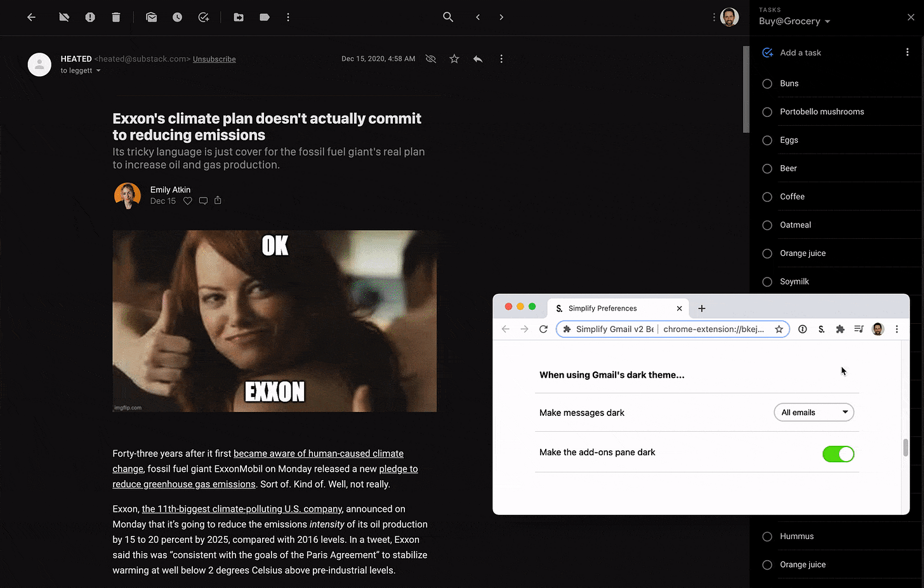Screen dimensions: 924x588
Task: Click the slashed label icon in Gmail toolbar
Action: coord(64,17)
